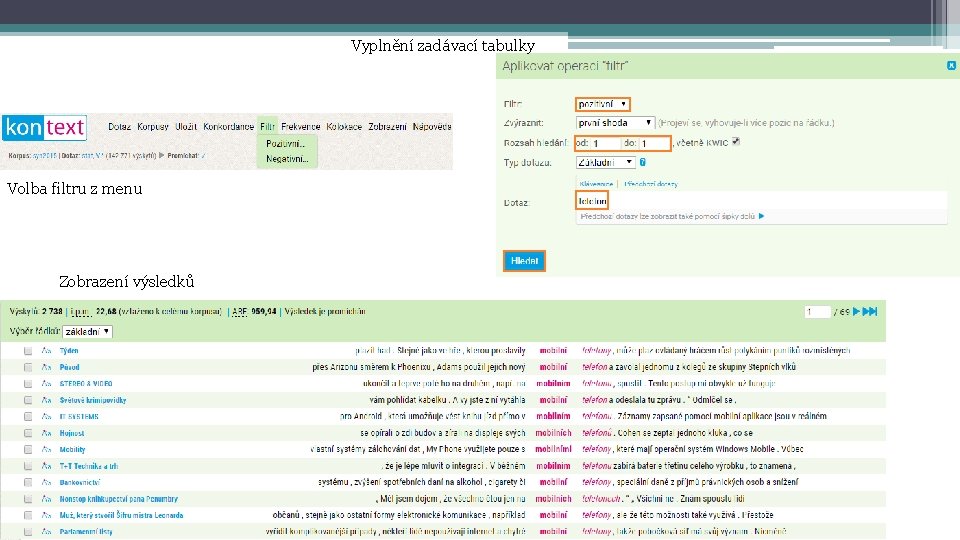Open the 'Týden' source link
Image resolution: width=960 pixels, height=540 pixels.
[x=69, y=351]
